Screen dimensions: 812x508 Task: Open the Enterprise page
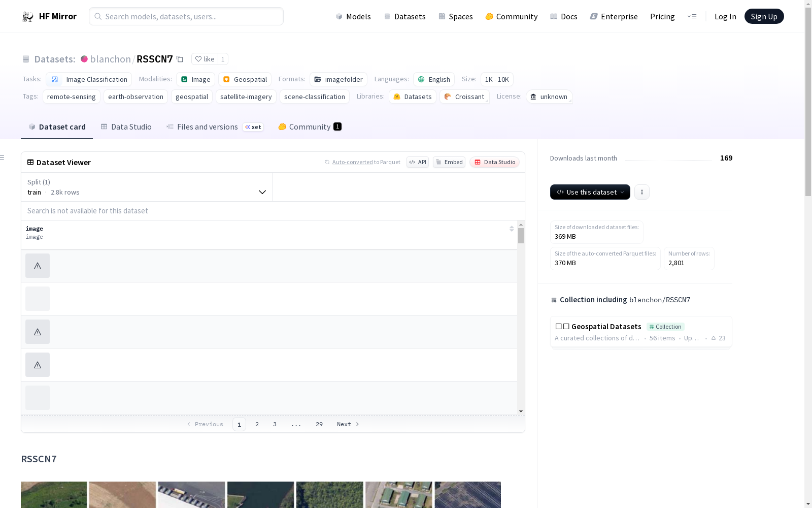614,17
